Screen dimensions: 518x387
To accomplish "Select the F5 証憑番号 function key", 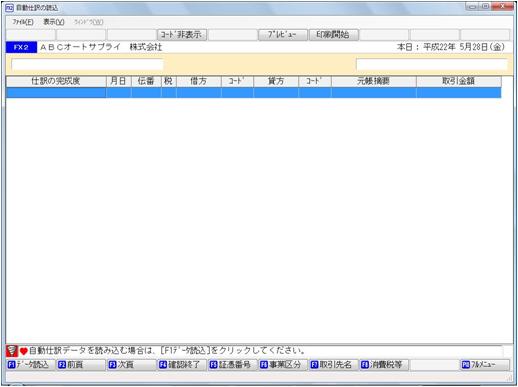I will 233,365.
